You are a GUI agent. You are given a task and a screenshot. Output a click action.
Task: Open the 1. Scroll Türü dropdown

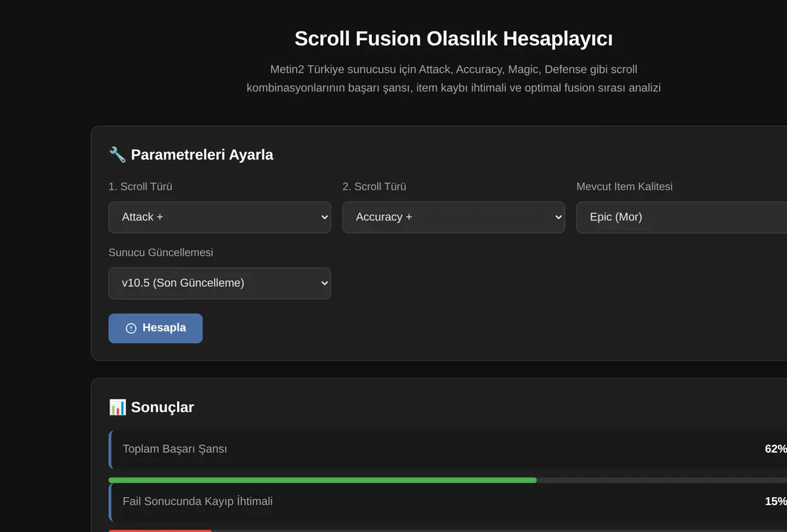tap(220, 217)
